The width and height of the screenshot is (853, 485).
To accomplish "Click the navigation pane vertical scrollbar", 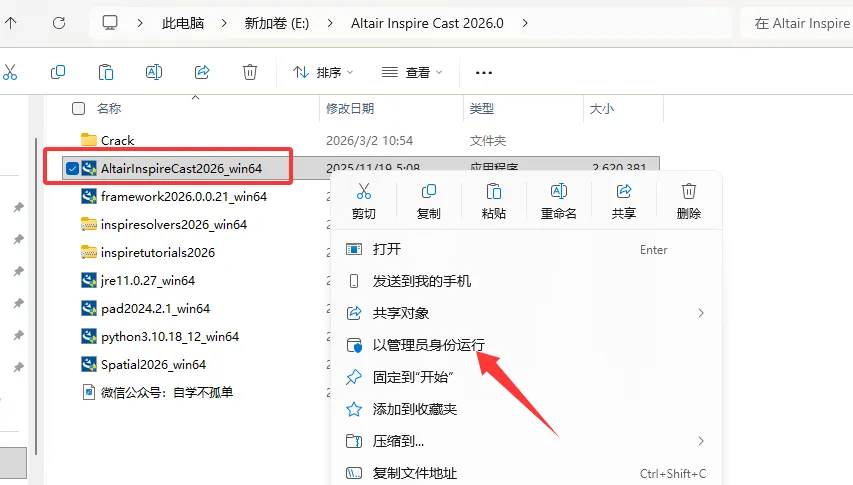I will 36,296.
